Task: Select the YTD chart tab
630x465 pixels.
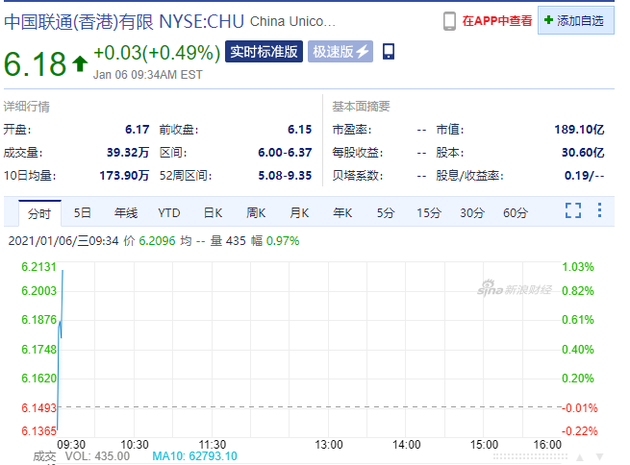Action: click(169, 213)
